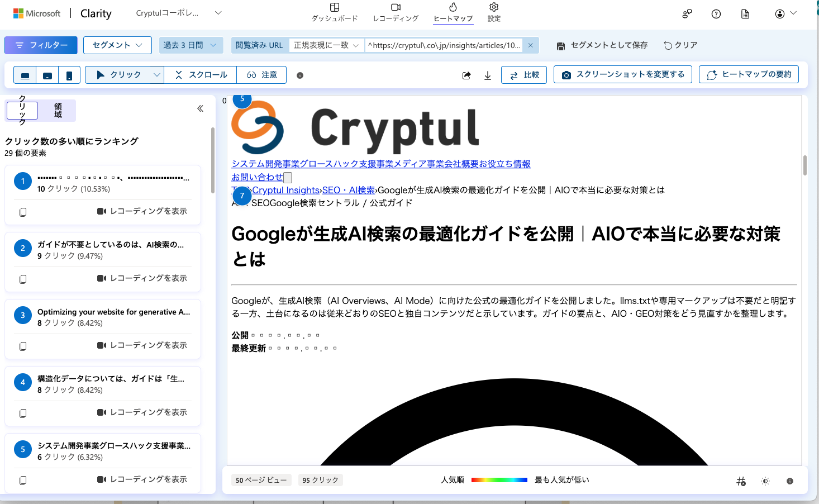Click the URL filter input field
This screenshot has height=504, width=819.
[444, 45]
